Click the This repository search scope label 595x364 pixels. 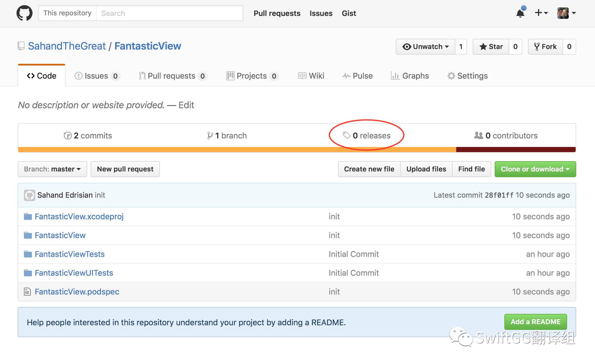[x=68, y=13]
